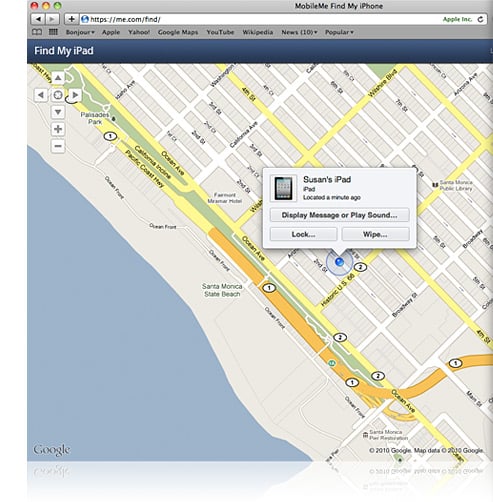
Task: Open the bookmarks book icon
Action: 37,32
